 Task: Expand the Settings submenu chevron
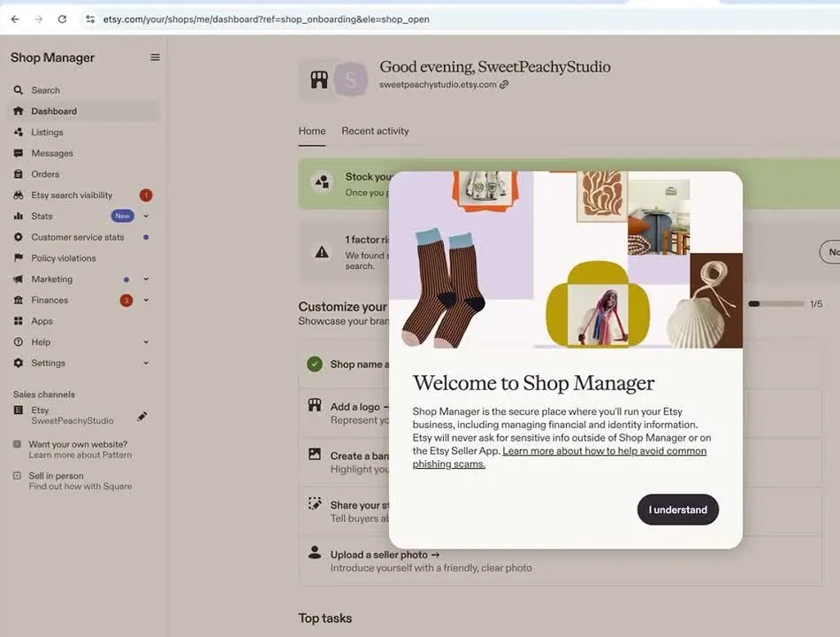[x=146, y=363]
